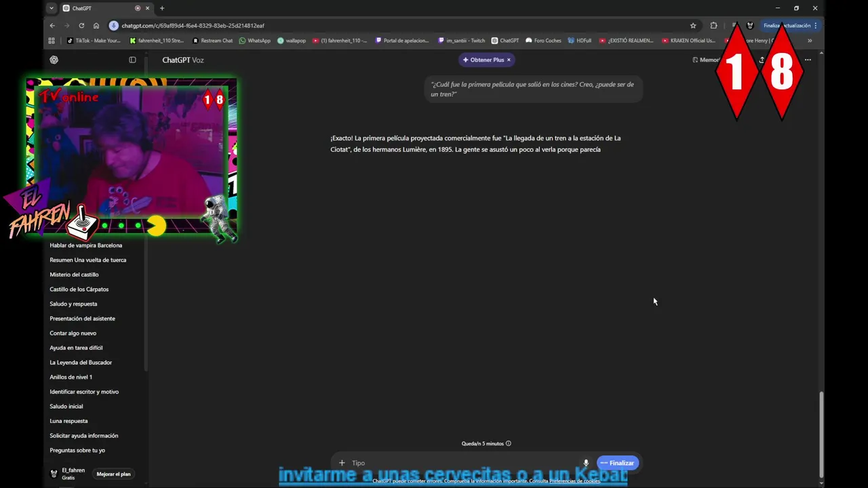Bookmark this page with star icon
Image resolution: width=868 pixels, height=488 pixels.
coord(693,26)
